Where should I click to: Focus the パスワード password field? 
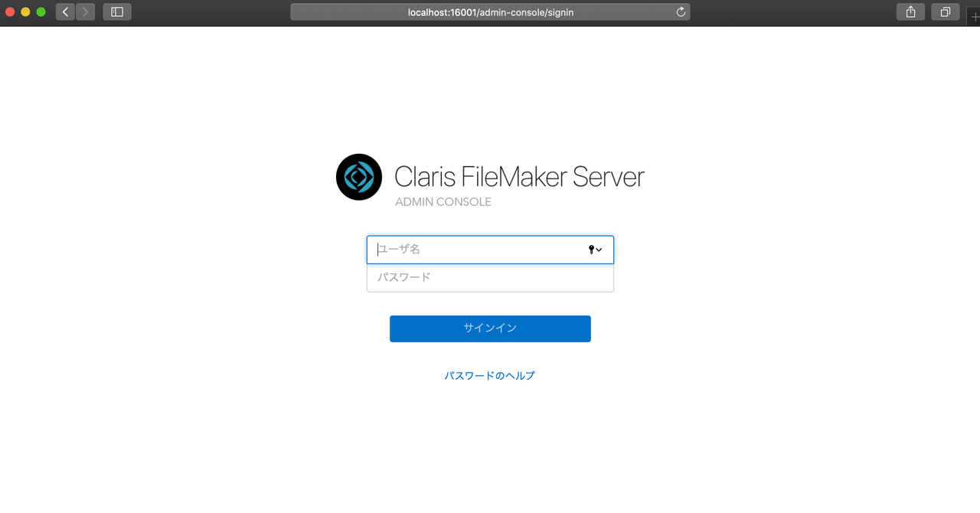point(490,278)
